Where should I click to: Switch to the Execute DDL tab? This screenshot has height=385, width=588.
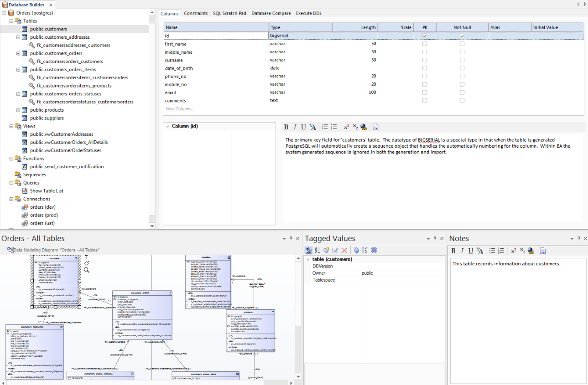(309, 13)
